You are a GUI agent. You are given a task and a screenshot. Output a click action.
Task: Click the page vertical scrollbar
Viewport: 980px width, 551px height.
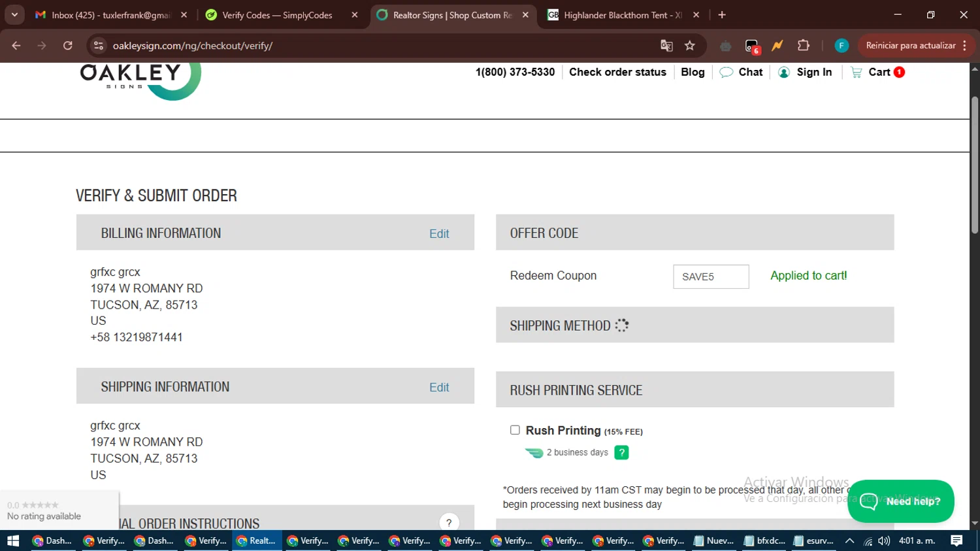point(975,165)
